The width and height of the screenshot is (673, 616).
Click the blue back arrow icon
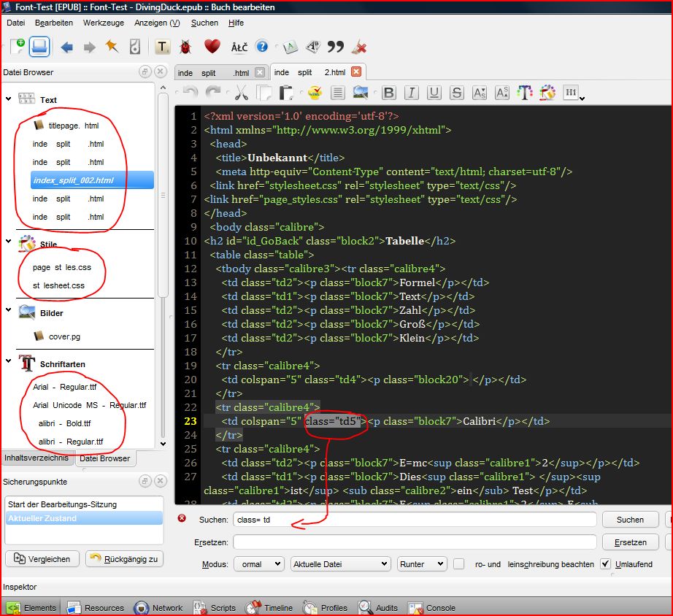tap(66, 47)
